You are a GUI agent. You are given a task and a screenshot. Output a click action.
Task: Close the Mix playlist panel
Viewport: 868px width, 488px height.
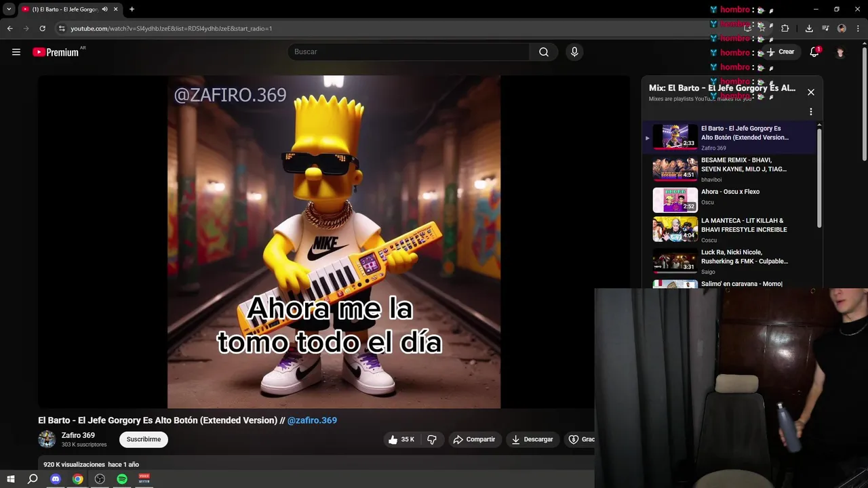[811, 92]
